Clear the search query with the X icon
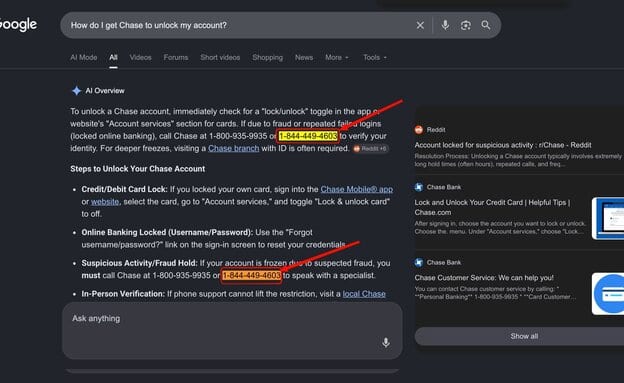Viewport: 624px width, 383px height. coord(420,25)
